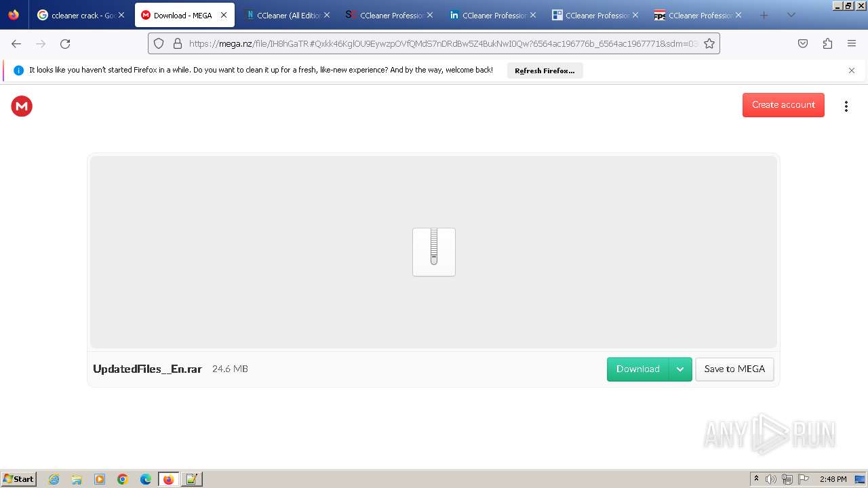Close the CCleaner (All Edition) tab
Image resolution: width=868 pixels, height=488 pixels.
click(326, 15)
